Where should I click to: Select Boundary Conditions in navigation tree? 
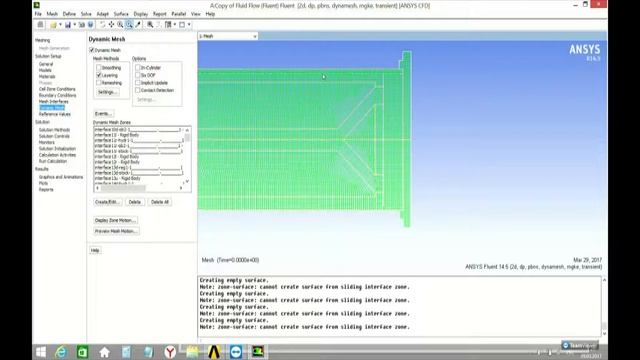[58, 95]
